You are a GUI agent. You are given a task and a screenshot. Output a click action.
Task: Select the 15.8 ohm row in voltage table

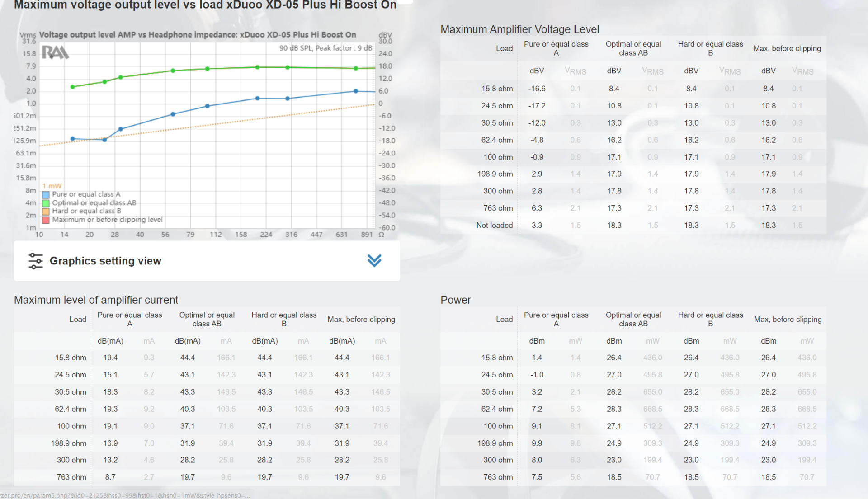pos(633,89)
